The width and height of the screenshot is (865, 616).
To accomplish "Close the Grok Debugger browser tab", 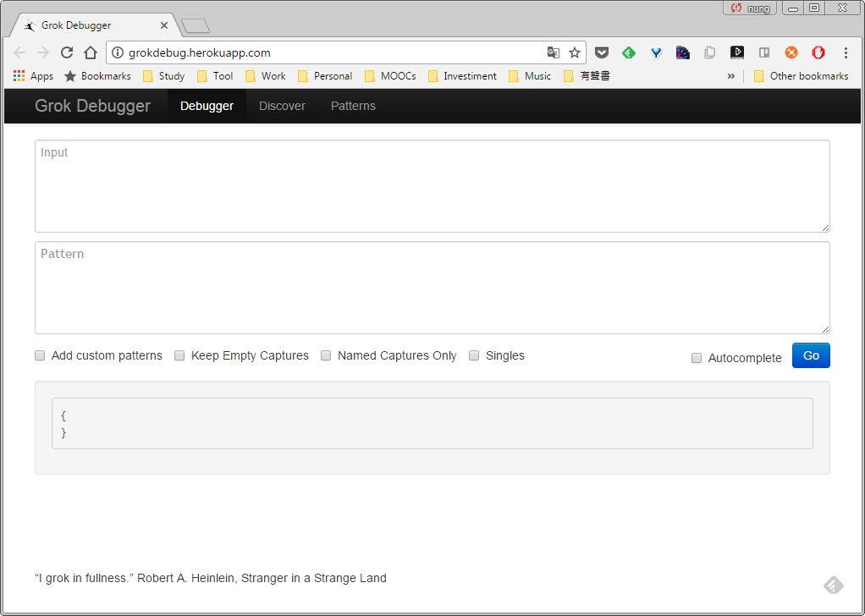I will (164, 25).
